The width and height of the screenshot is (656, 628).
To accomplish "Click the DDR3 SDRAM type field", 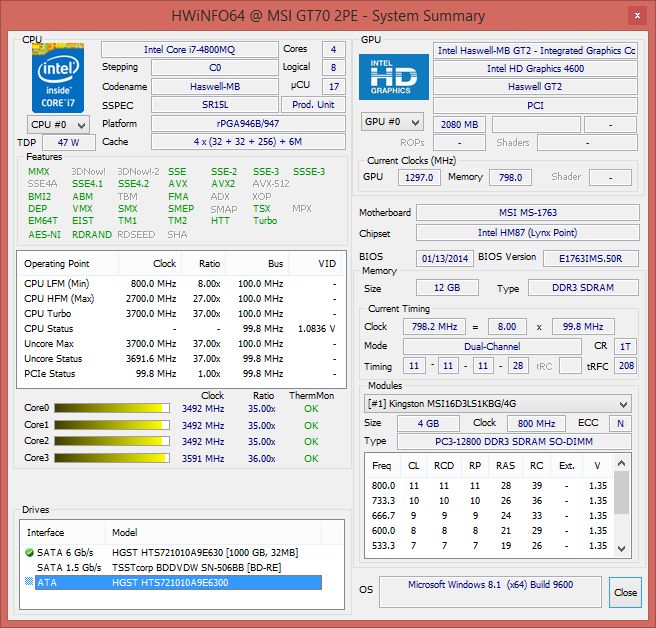I will click(x=583, y=288).
